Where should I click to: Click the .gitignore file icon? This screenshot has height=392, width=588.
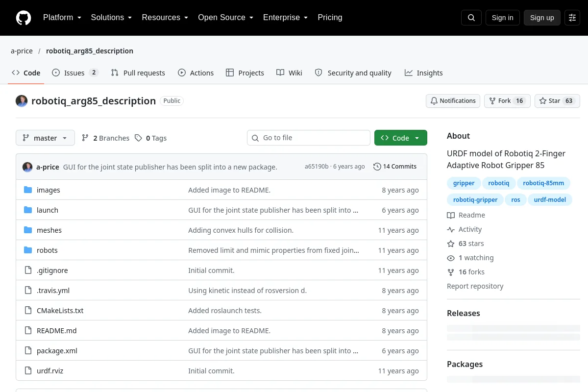coord(28,270)
